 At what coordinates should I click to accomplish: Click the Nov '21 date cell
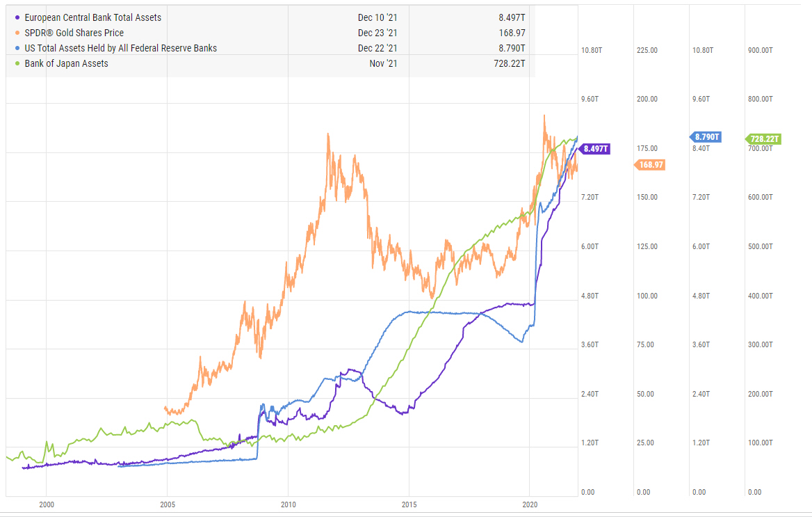(x=383, y=63)
